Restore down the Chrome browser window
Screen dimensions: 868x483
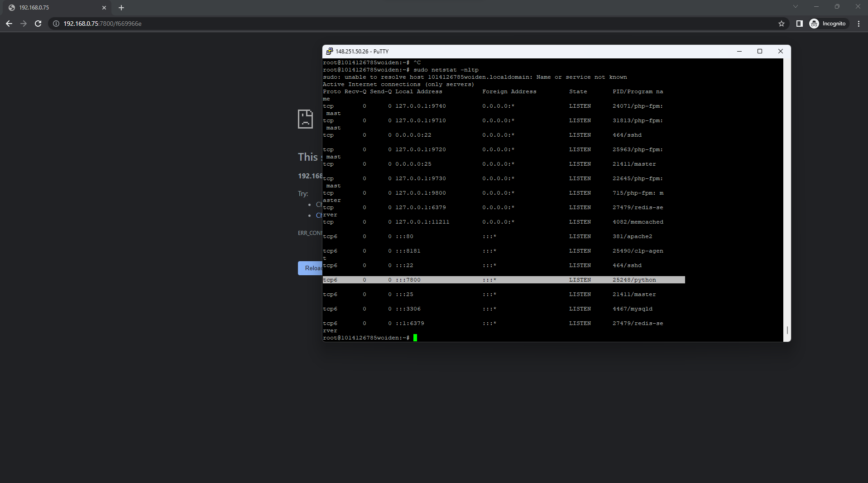pos(837,7)
